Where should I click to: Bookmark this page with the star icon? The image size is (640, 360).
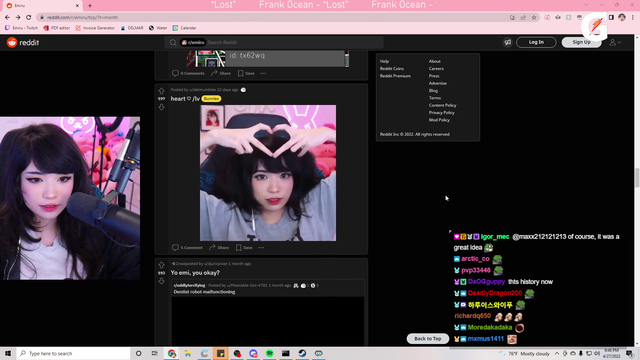[534, 18]
